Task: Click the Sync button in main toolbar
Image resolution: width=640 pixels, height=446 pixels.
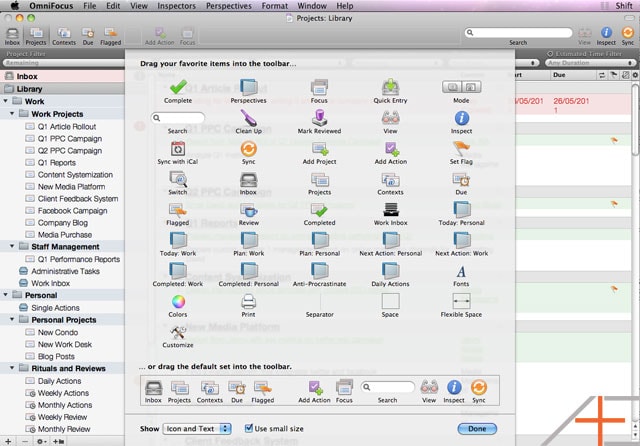Action: tap(628, 36)
